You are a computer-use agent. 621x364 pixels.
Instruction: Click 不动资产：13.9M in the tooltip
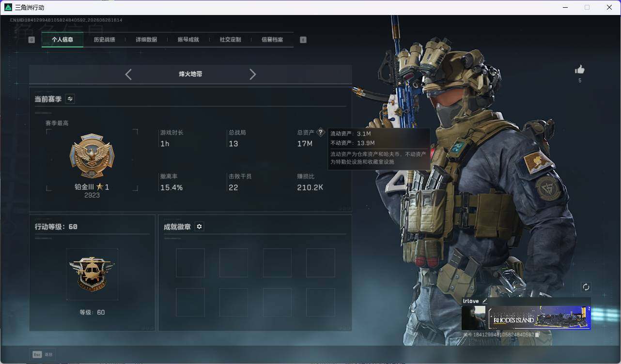353,143
